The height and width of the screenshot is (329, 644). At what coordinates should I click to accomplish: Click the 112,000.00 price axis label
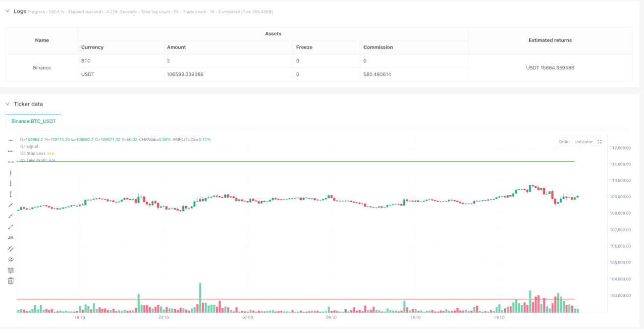click(621, 148)
